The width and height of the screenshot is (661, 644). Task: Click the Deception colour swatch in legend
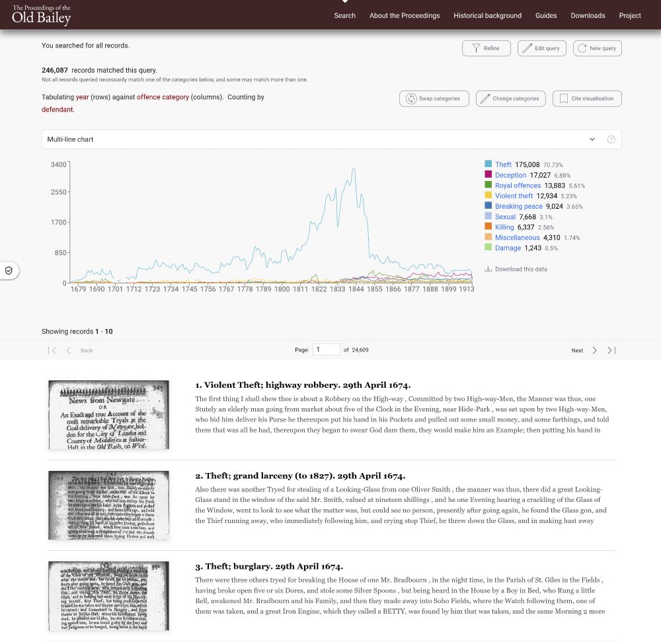pos(488,174)
